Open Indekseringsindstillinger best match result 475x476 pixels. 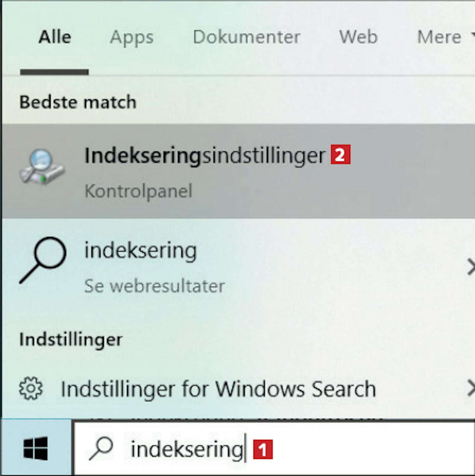pos(238,171)
